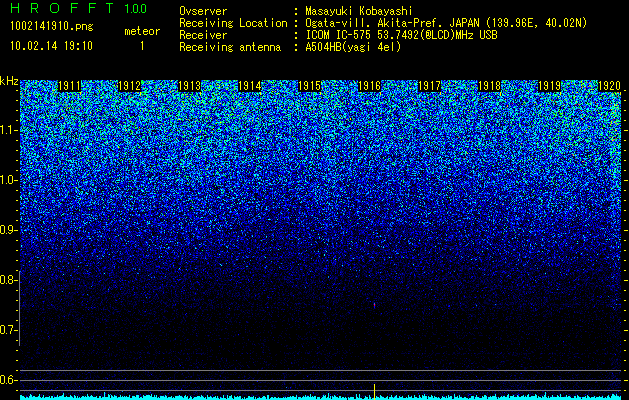Click the 1918 time marker
This screenshot has height=400, width=629.
(x=489, y=86)
